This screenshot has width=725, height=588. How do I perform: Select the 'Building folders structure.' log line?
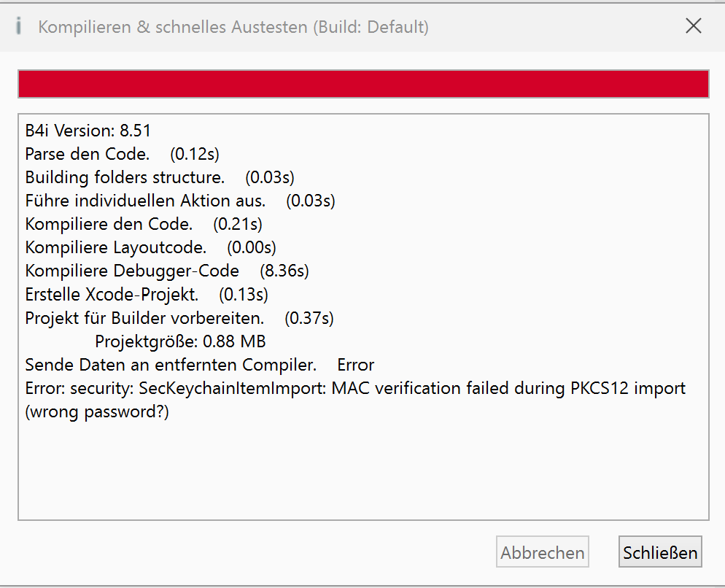[125, 177]
